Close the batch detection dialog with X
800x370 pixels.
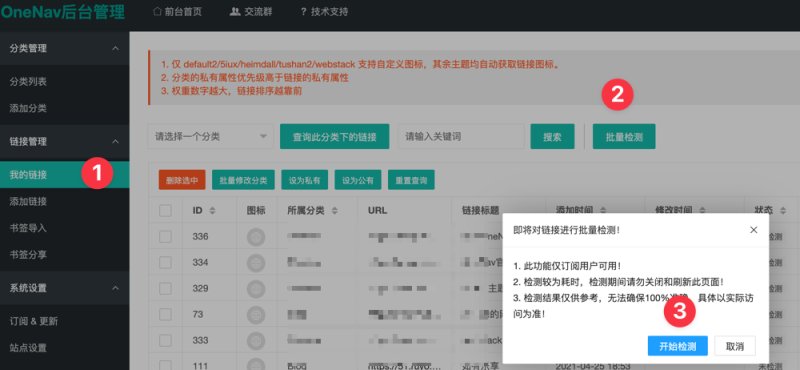point(753,230)
